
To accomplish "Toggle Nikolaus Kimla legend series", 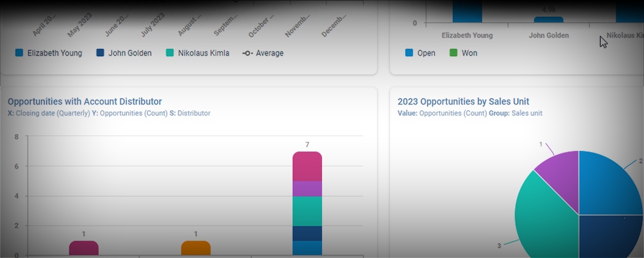I will (x=198, y=53).
